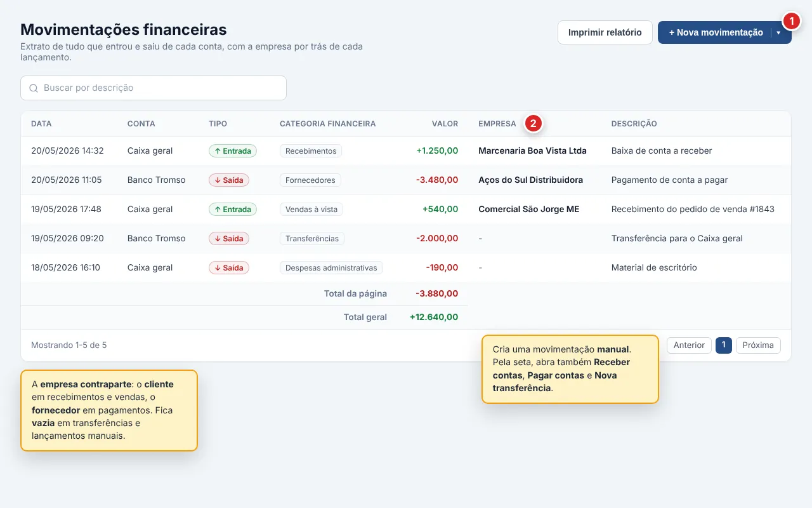Select page 1 in pagination
The image size is (812, 508).
point(724,345)
